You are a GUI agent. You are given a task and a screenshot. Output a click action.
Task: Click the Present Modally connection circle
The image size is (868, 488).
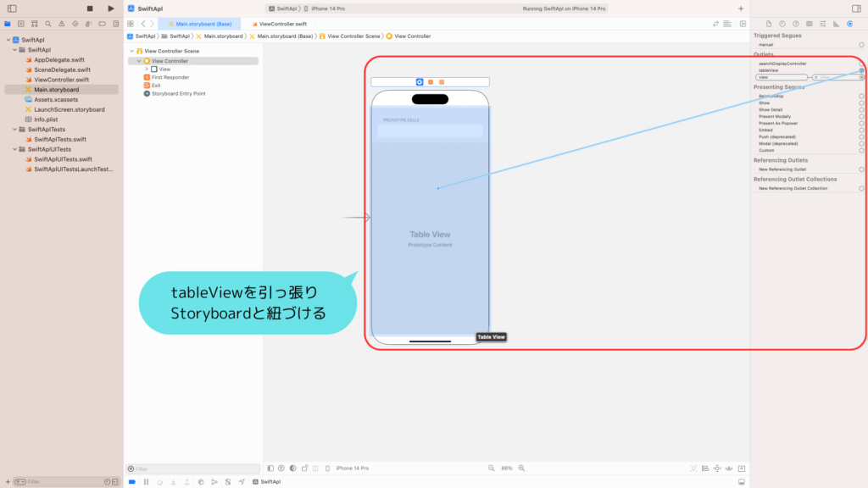861,117
